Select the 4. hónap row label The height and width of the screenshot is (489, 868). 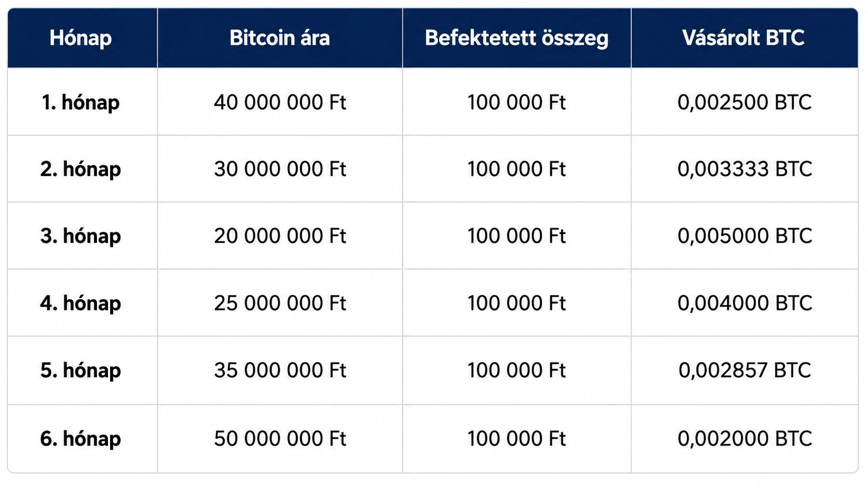tap(80, 303)
